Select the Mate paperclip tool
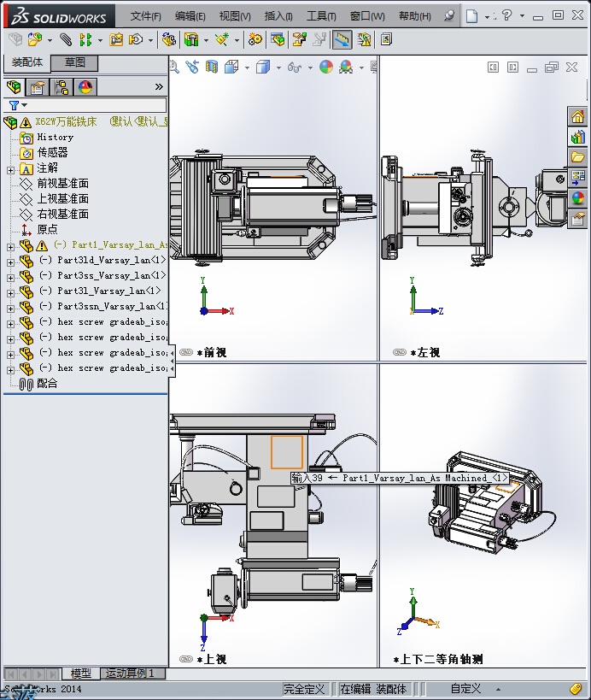591x700 pixels. 66,39
